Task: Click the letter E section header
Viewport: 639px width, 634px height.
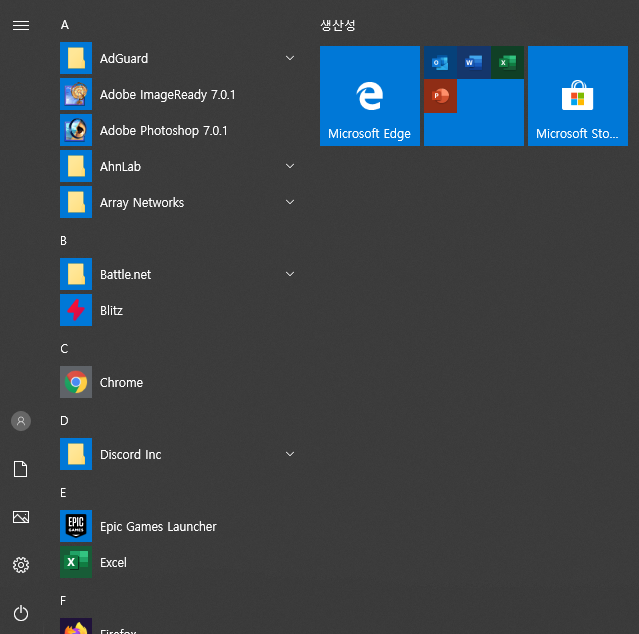Action: tap(63, 493)
